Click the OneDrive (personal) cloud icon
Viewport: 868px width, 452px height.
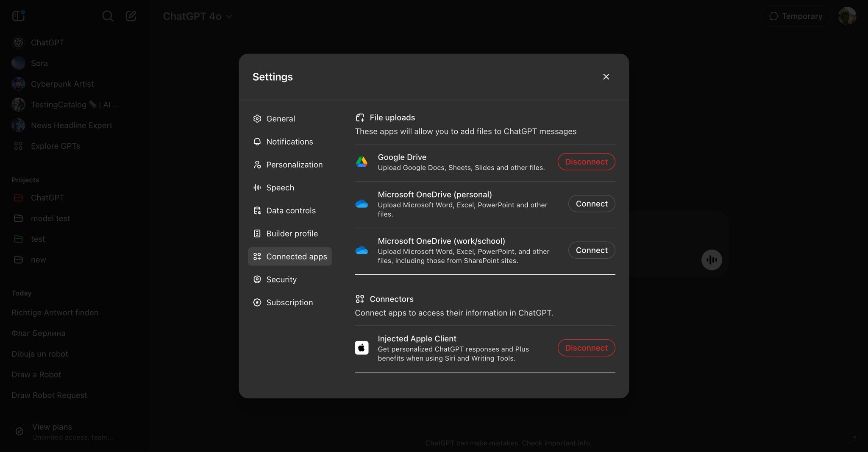(362, 204)
